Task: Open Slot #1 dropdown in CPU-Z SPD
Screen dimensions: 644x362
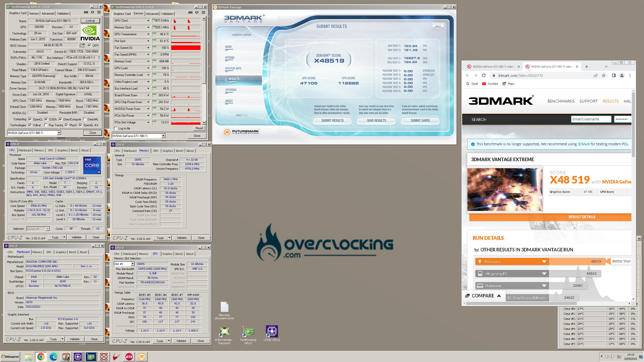Action: (x=133, y=264)
